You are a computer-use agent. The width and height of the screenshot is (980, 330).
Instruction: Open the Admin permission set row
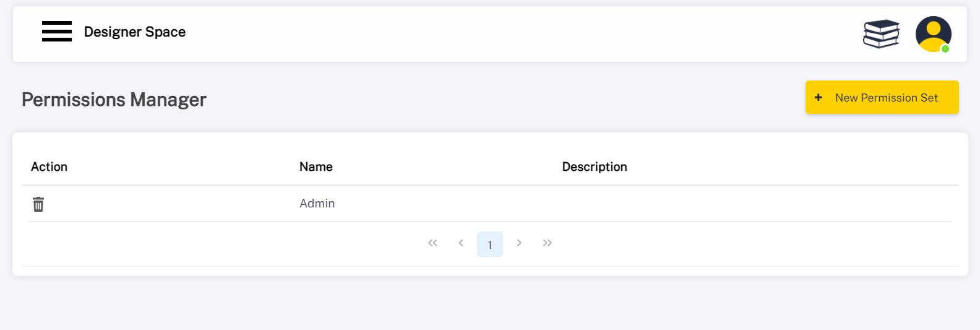[317, 204]
